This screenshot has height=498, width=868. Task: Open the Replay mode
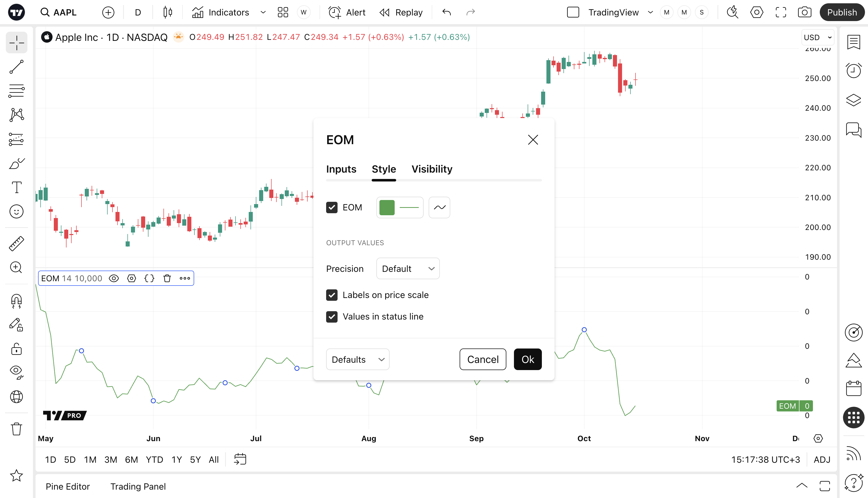pyautogui.click(x=401, y=13)
